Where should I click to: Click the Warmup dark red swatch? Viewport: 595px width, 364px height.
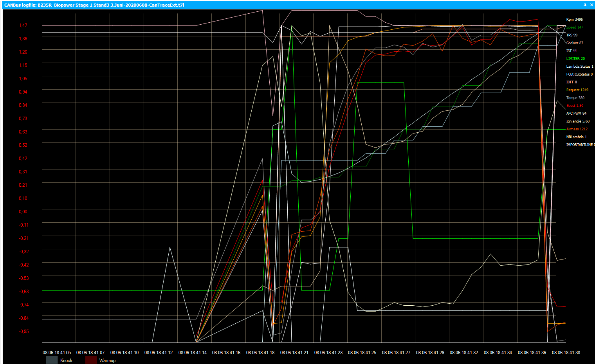(91, 360)
